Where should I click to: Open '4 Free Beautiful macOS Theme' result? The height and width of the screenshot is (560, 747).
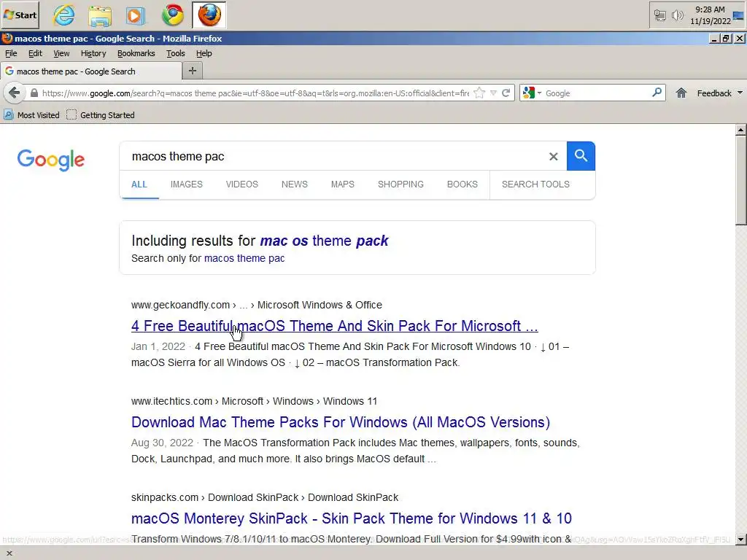pos(334,326)
